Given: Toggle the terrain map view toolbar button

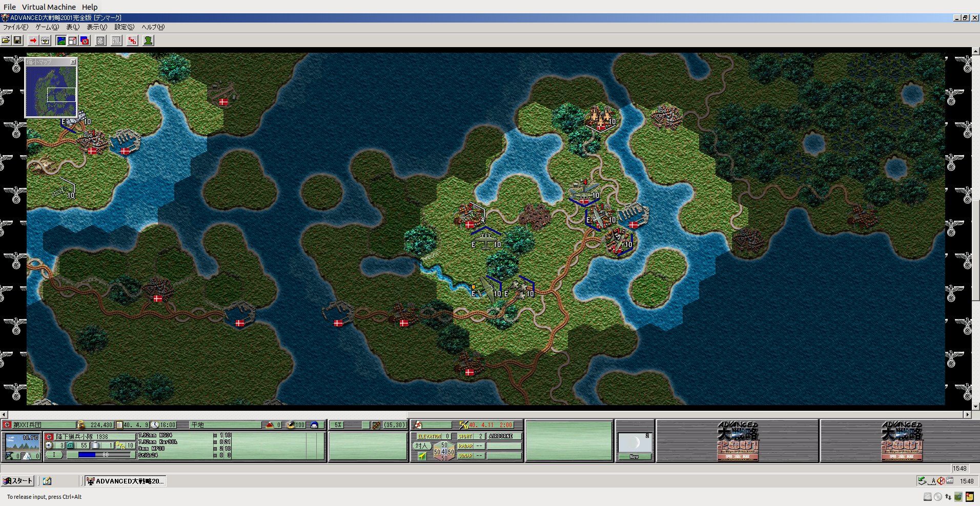Looking at the screenshot, I should [x=61, y=40].
